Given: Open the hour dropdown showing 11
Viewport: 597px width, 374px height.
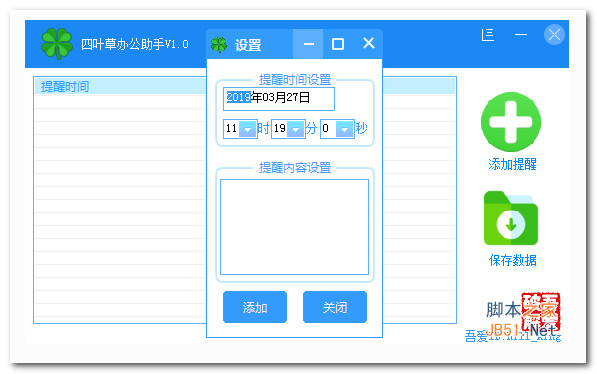Looking at the screenshot, I should point(247,129).
